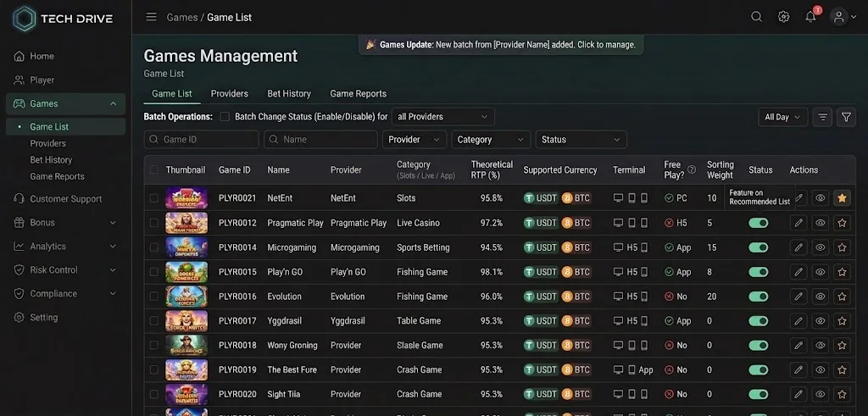The width and height of the screenshot is (868, 416).
Task: Open Bet History in sidebar submenu
Action: coord(51,160)
